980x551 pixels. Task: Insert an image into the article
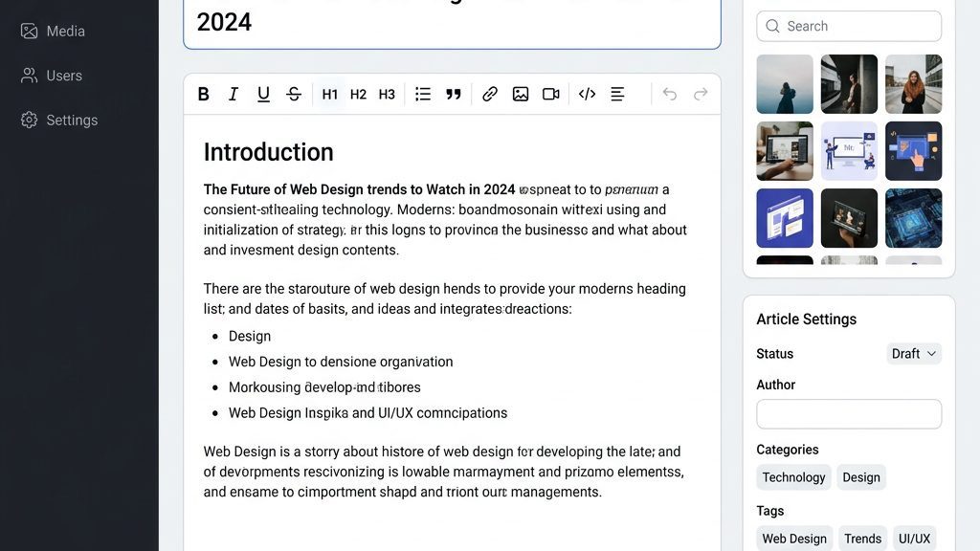[521, 94]
